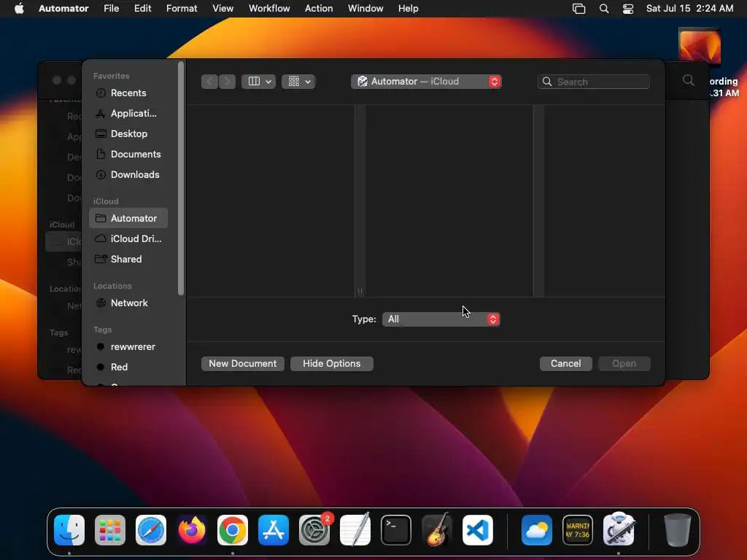This screenshot has width=747, height=560.
Task: Select the Red tag in sidebar
Action: tap(128, 367)
